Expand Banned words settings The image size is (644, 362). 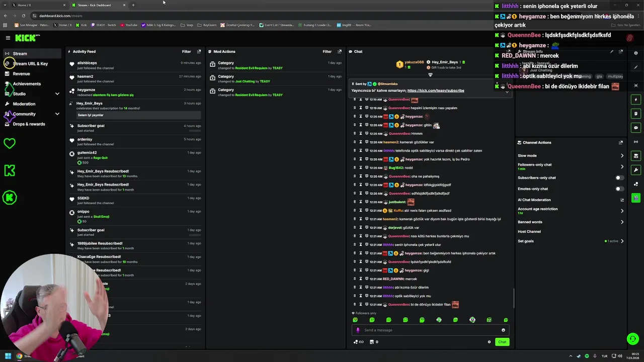coord(622,222)
